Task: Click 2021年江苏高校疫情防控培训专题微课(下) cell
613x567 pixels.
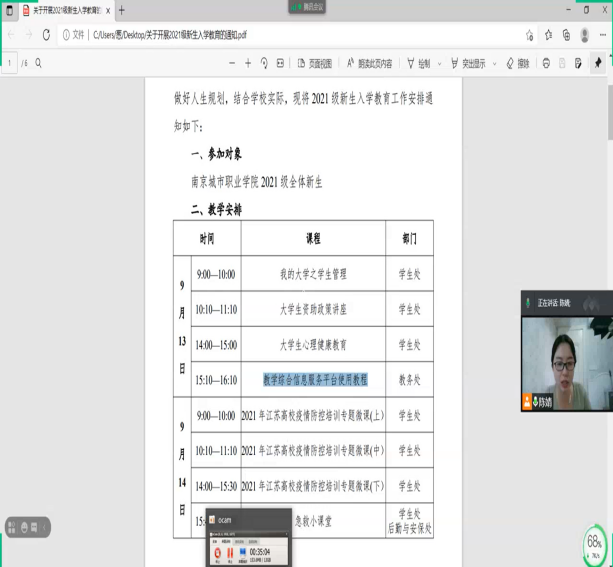Action: coord(313,486)
